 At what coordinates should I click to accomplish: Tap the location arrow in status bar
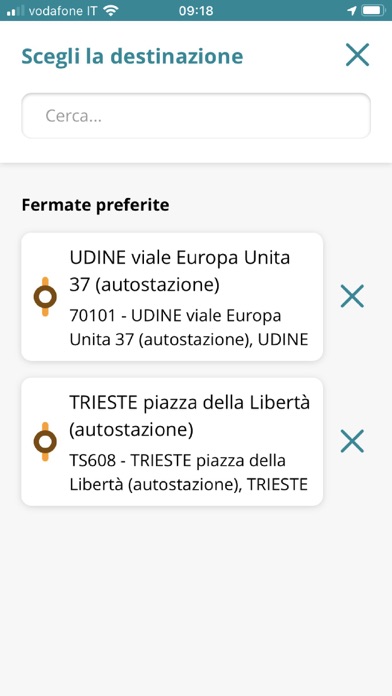(x=352, y=11)
